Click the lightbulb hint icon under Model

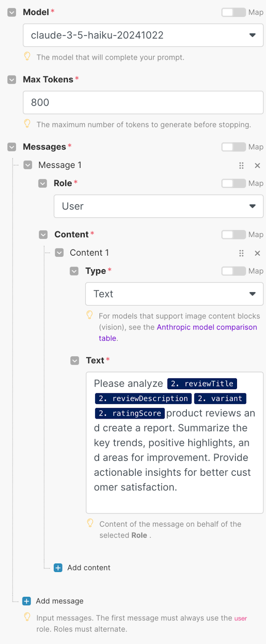point(27,56)
